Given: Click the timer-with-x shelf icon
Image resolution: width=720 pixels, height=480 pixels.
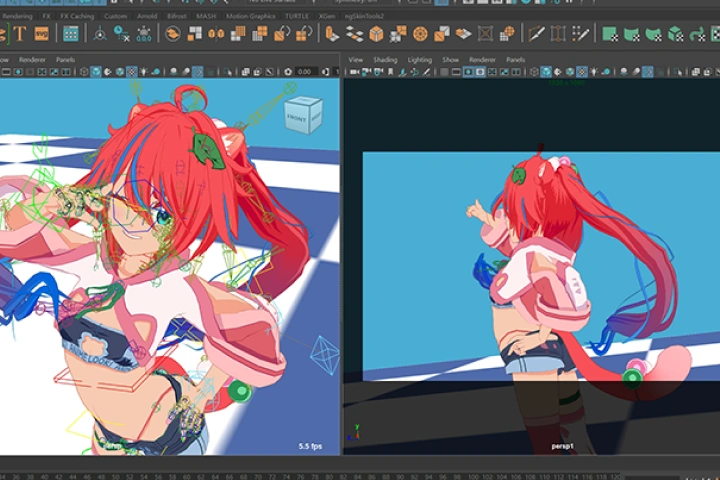Looking at the screenshot, I should tap(122, 34).
